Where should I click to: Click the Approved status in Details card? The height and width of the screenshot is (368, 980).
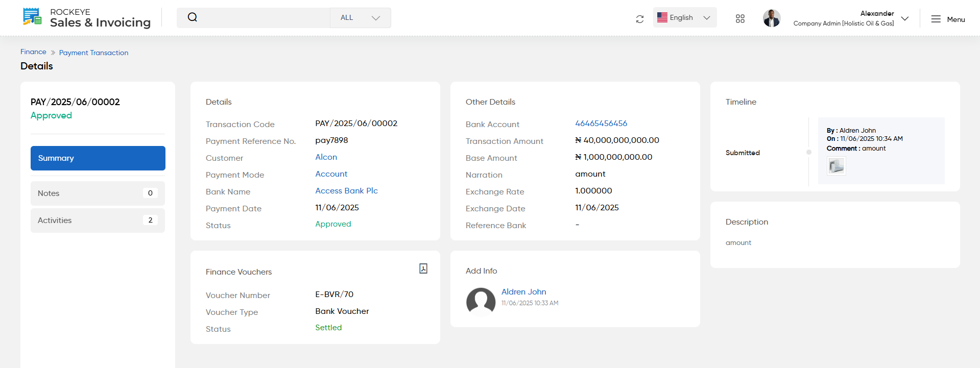point(333,224)
